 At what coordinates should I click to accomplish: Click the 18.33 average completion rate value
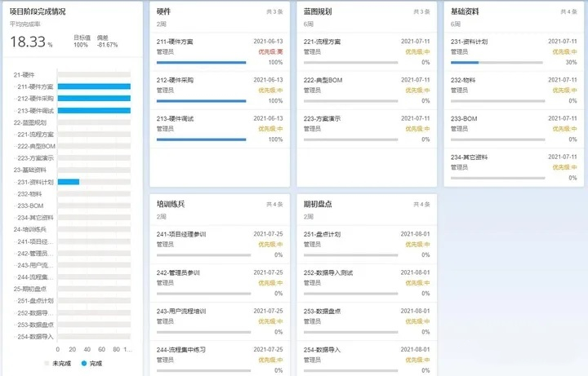pos(29,42)
